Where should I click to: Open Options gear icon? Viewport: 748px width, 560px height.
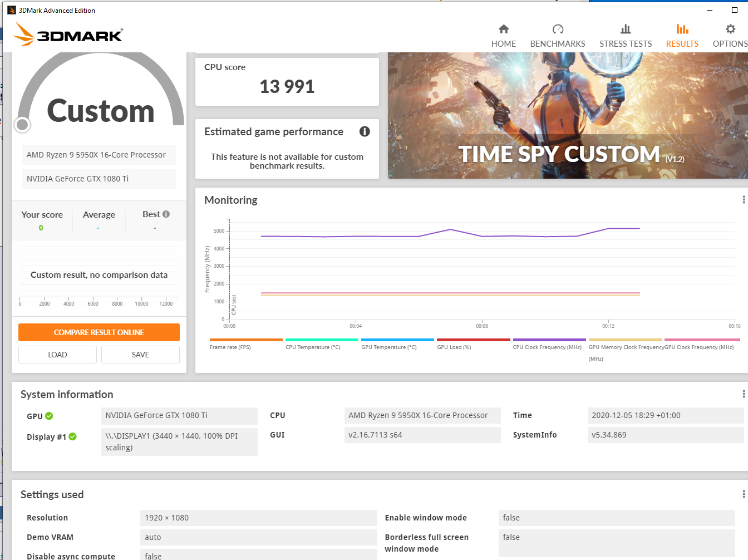click(730, 30)
